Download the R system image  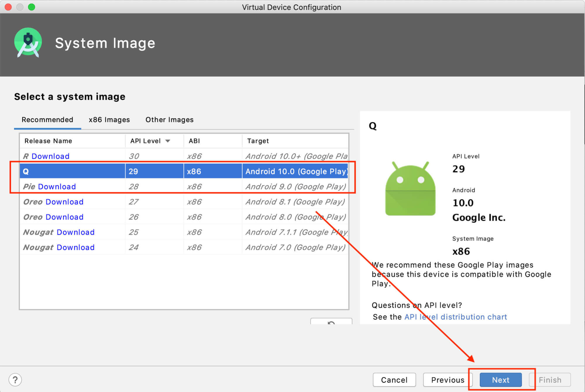pos(50,156)
